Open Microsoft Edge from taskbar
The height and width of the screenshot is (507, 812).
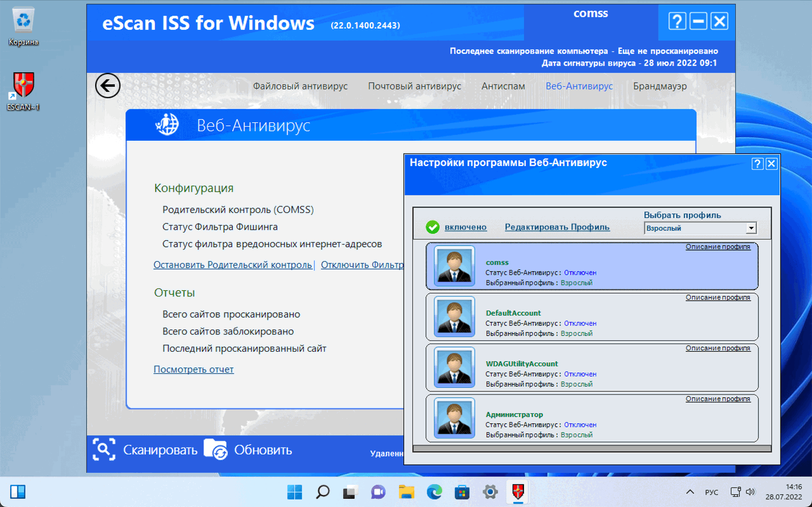(x=434, y=492)
